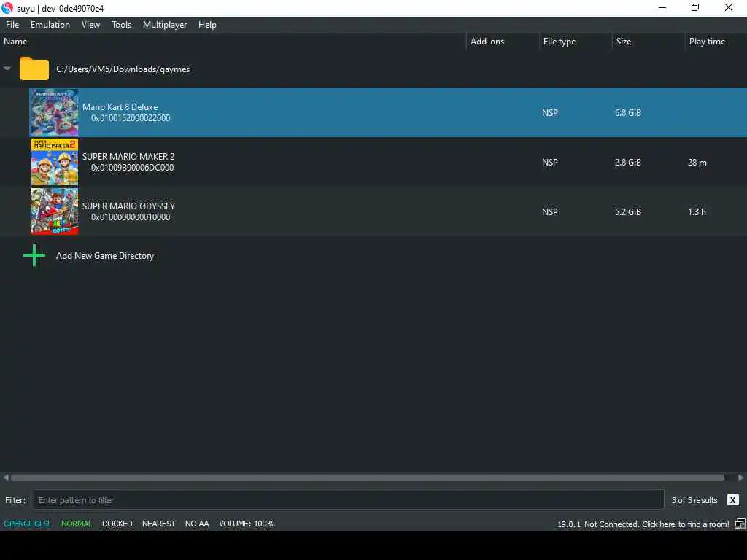
Task: Click NSP file type for Mario Kart 8 Deluxe
Action: click(x=550, y=113)
